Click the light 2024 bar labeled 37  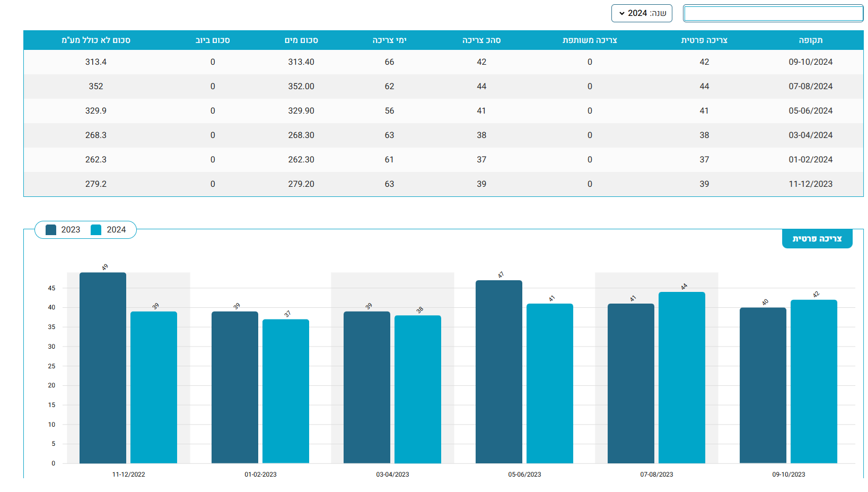285,391
